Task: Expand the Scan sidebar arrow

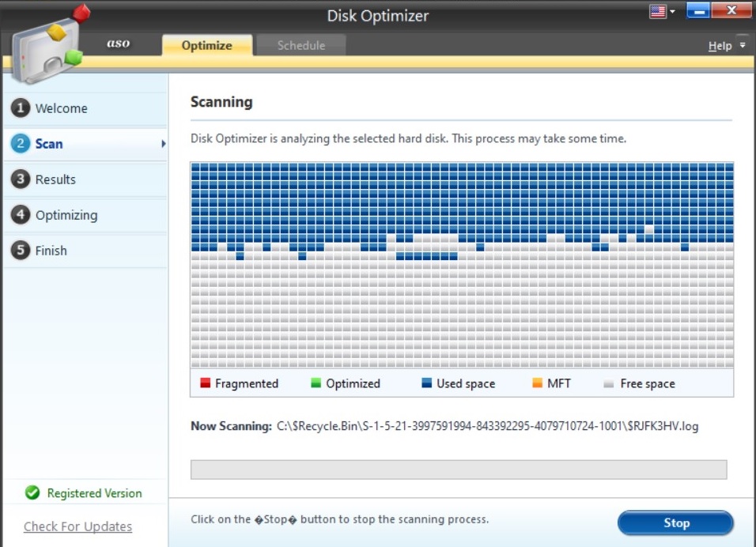Action: click(x=163, y=144)
